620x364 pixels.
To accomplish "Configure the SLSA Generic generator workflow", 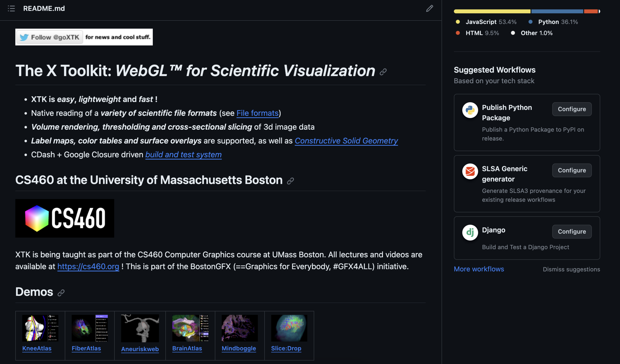I will click(x=572, y=170).
